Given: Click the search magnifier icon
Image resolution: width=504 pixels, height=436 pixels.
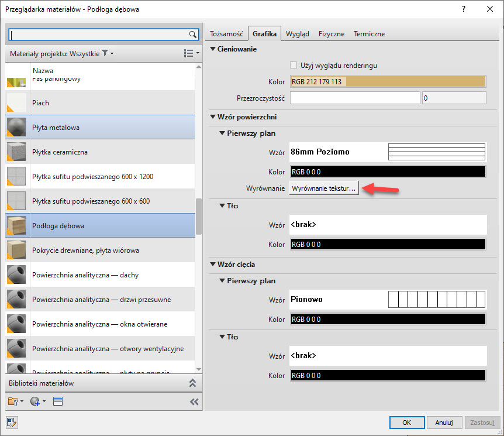Looking at the screenshot, I should 192,35.
